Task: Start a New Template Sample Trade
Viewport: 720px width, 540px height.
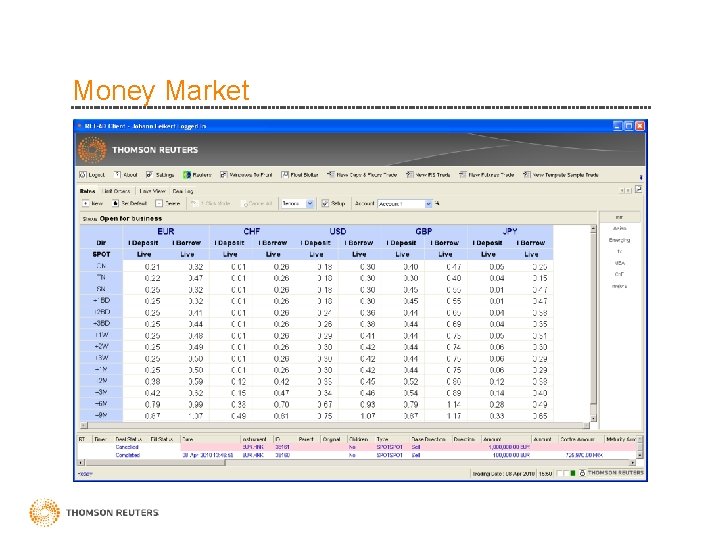Action: (x=561, y=175)
